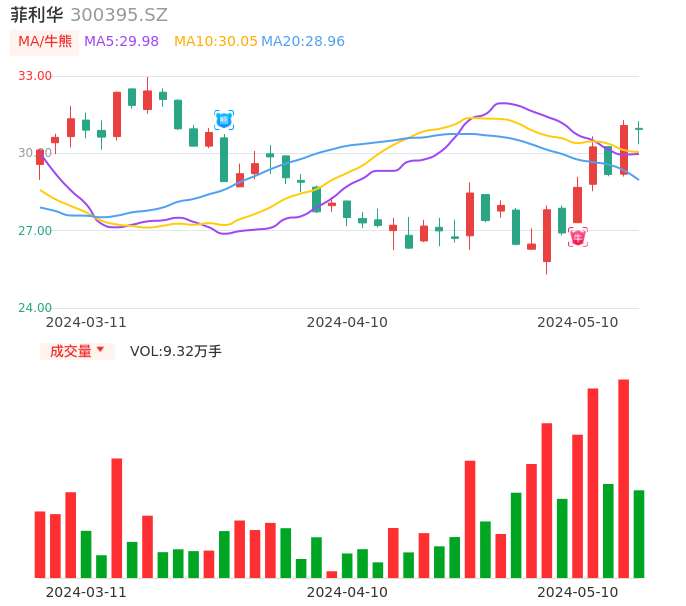Click the last green volume bar on right
Viewport: 686px width, 606px height.
click(x=639, y=533)
